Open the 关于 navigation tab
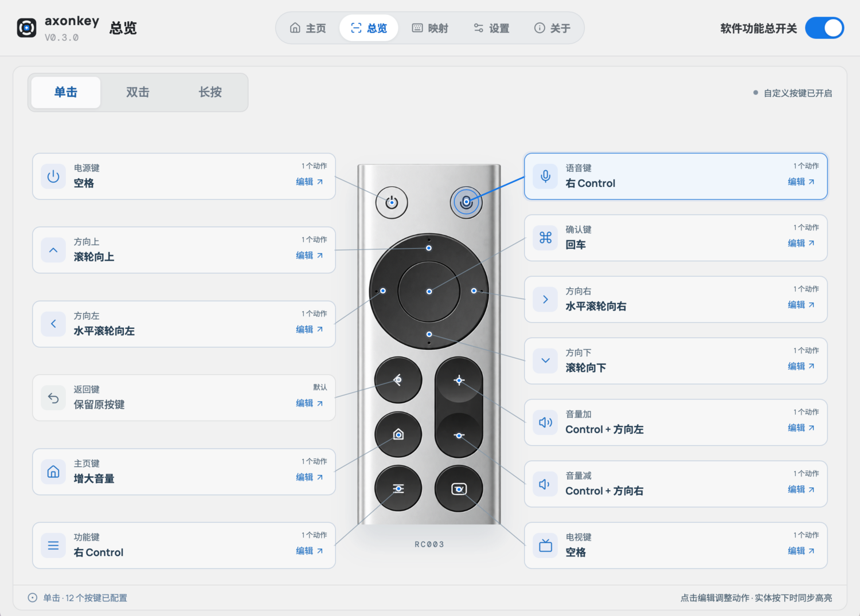The height and width of the screenshot is (616, 860). coord(552,28)
